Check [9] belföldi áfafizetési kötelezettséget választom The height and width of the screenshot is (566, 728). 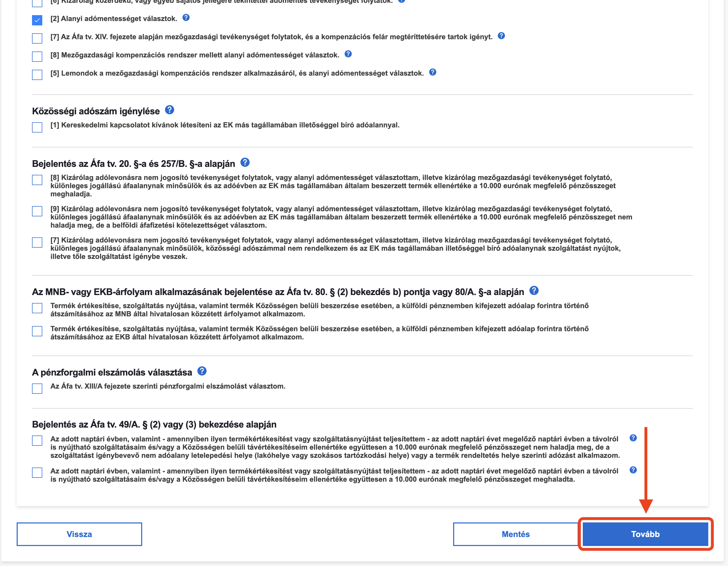pyautogui.click(x=37, y=211)
